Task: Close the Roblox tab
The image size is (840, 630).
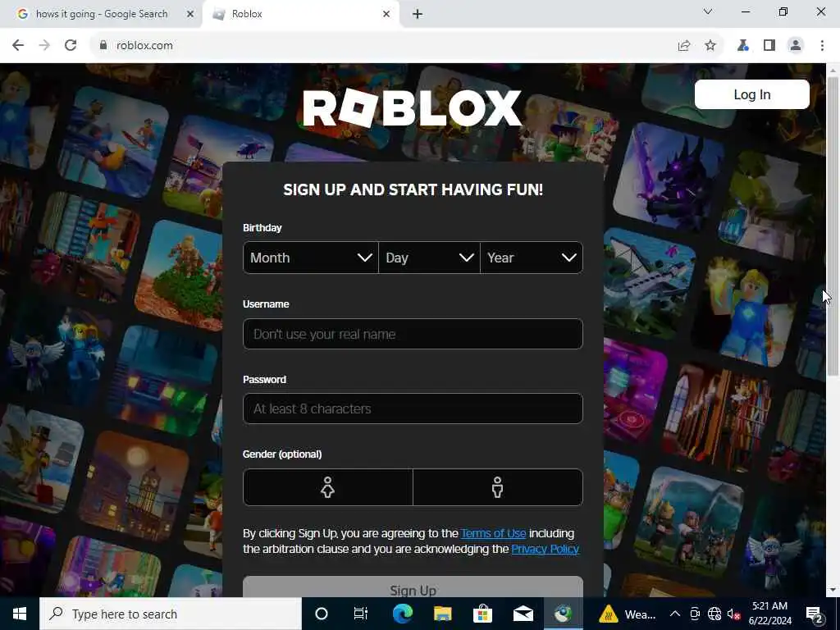Action: 386,15
